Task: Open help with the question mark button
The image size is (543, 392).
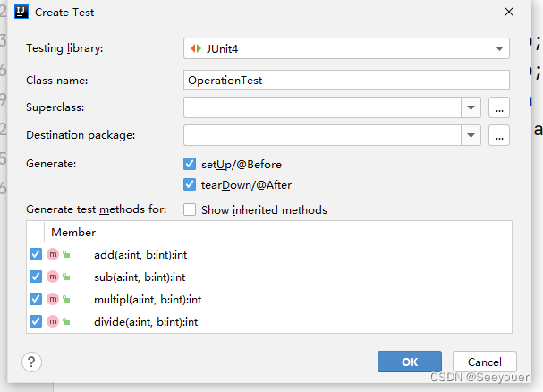Action: point(31,362)
